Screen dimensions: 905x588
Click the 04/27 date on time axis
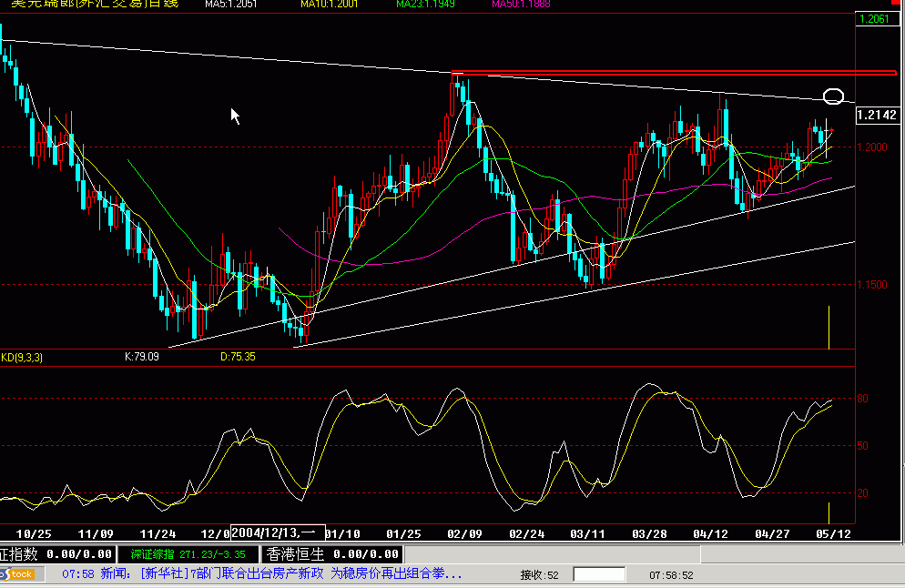772,533
